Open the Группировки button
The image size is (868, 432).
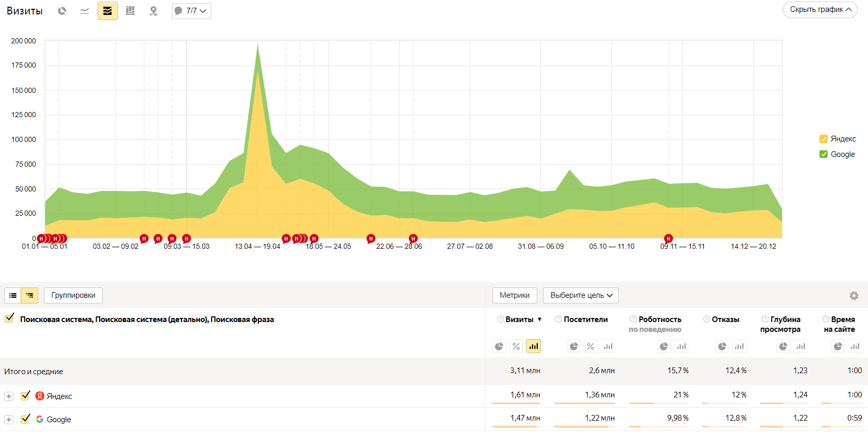coord(73,296)
